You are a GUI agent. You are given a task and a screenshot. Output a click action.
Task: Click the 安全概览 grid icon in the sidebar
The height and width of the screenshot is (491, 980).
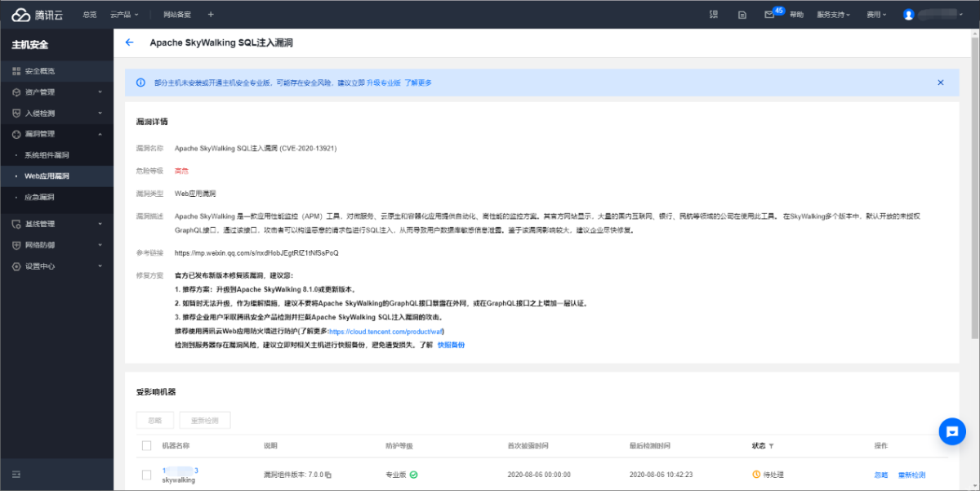[x=16, y=71]
